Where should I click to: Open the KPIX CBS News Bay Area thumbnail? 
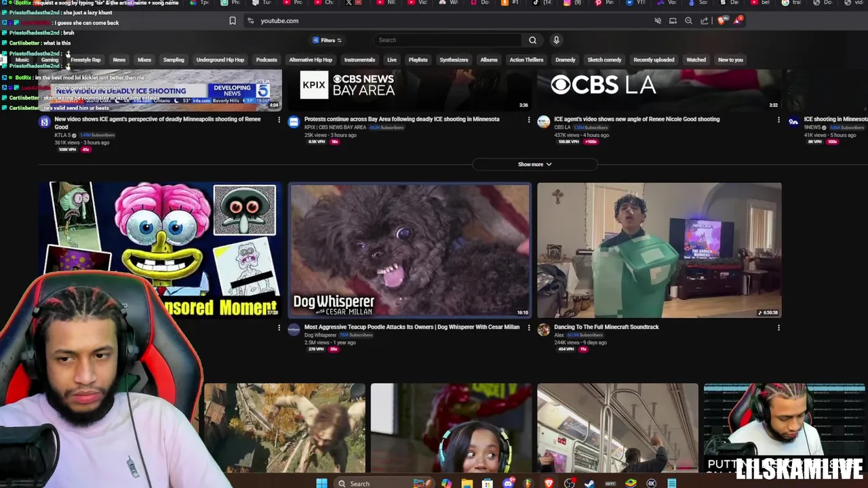[x=410, y=90]
